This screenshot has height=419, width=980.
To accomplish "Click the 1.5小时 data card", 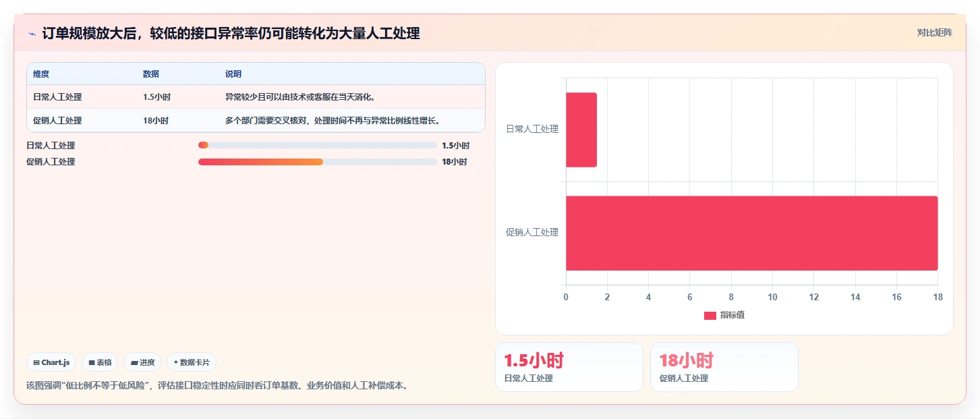I will tap(569, 367).
